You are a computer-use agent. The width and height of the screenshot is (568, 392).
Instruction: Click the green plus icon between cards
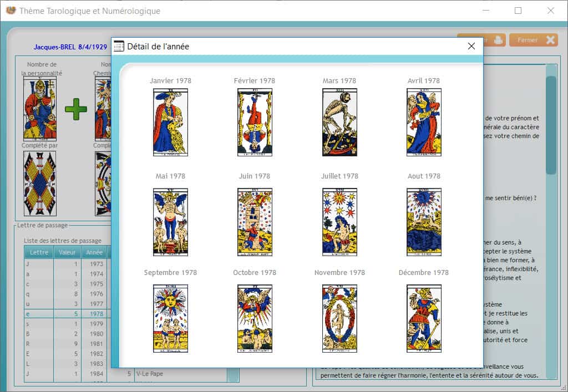75,109
